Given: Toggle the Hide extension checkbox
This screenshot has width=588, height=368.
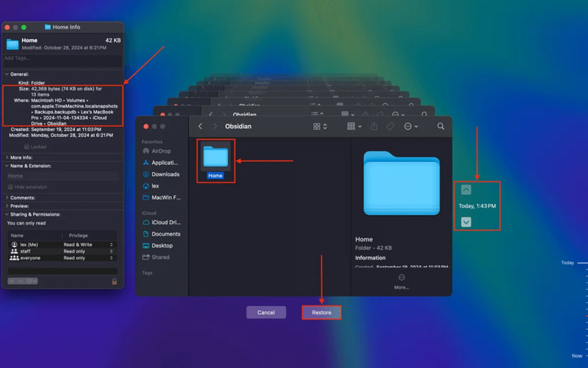Looking at the screenshot, I should pyautogui.click(x=10, y=187).
